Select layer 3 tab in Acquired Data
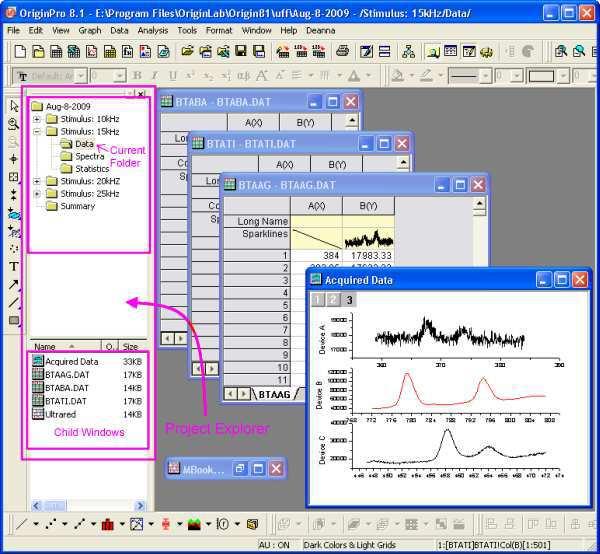The image size is (600, 554). 349,300
